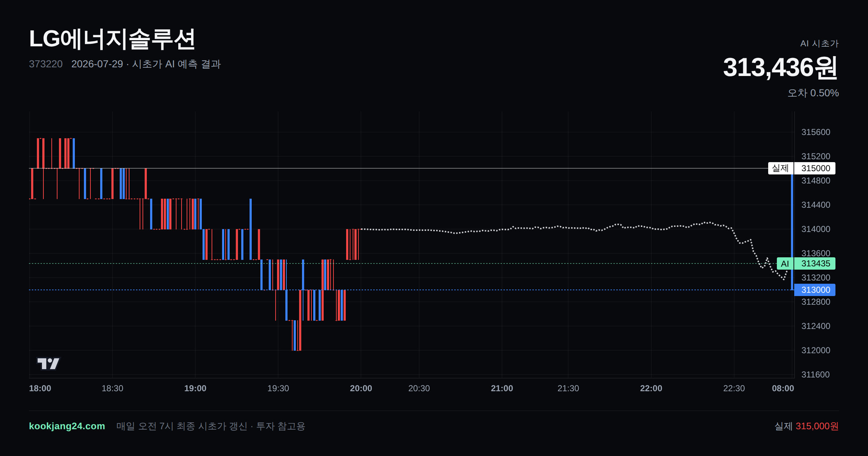This screenshot has width=868, height=456.
Task: Click the 21:30 time axis label
Action: [x=568, y=388]
